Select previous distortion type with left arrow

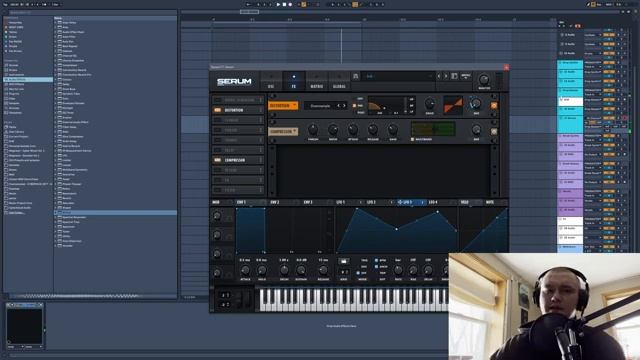pyautogui.click(x=338, y=106)
